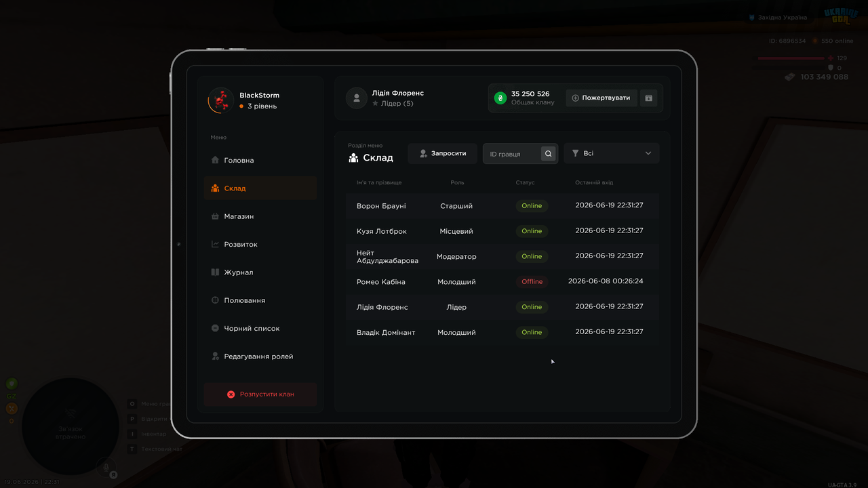Select row Ромео Кабіна
The image size is (868, 488).
pos(502,281)
